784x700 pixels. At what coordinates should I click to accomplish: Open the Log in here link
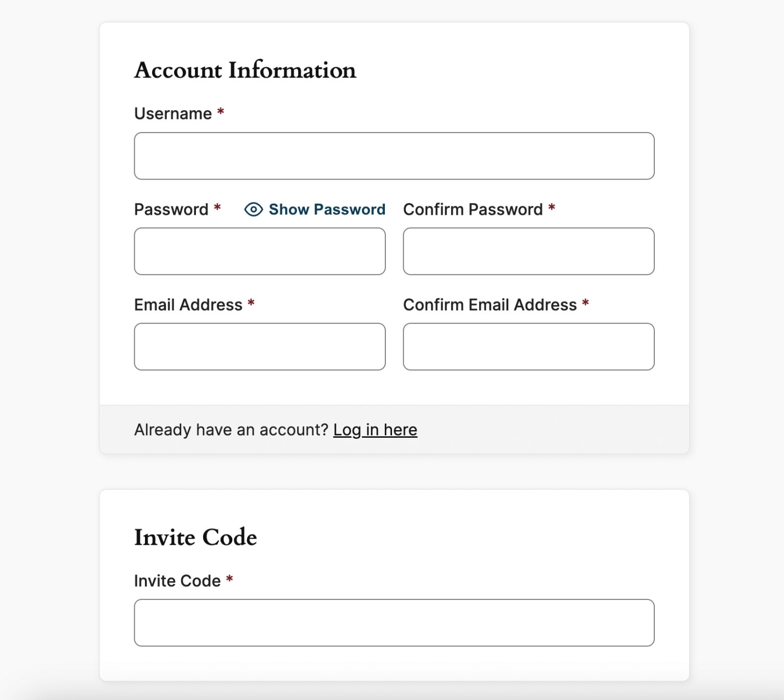pyautogui.click(x=375, y=430)
